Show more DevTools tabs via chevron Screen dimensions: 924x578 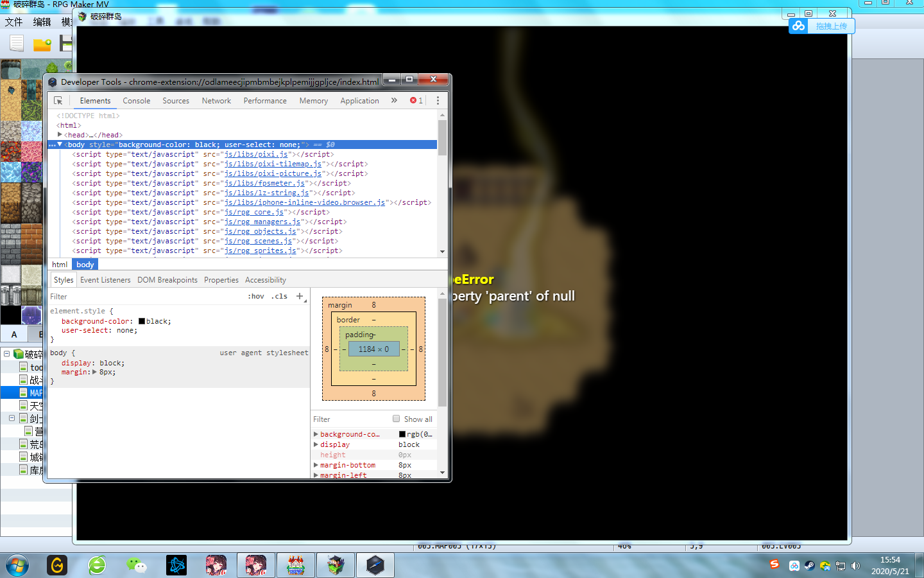(394, 101)
